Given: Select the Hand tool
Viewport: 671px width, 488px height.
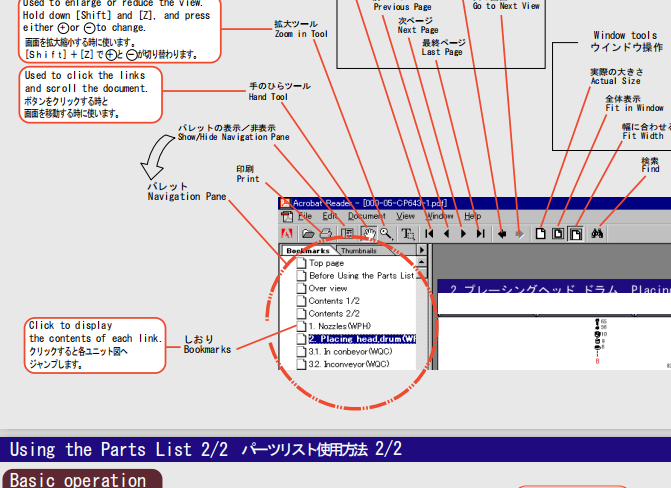Looking at the screenshot, I should 370,233.
